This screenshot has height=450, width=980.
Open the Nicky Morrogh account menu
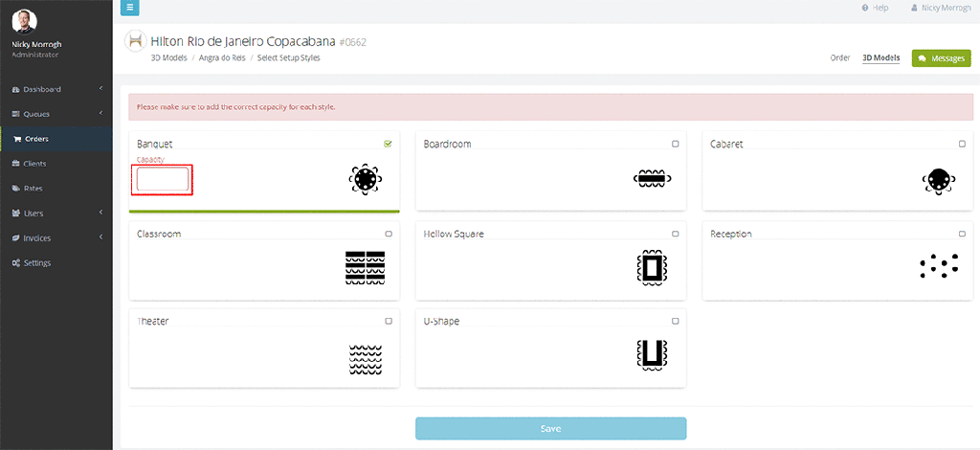[942, 8]
